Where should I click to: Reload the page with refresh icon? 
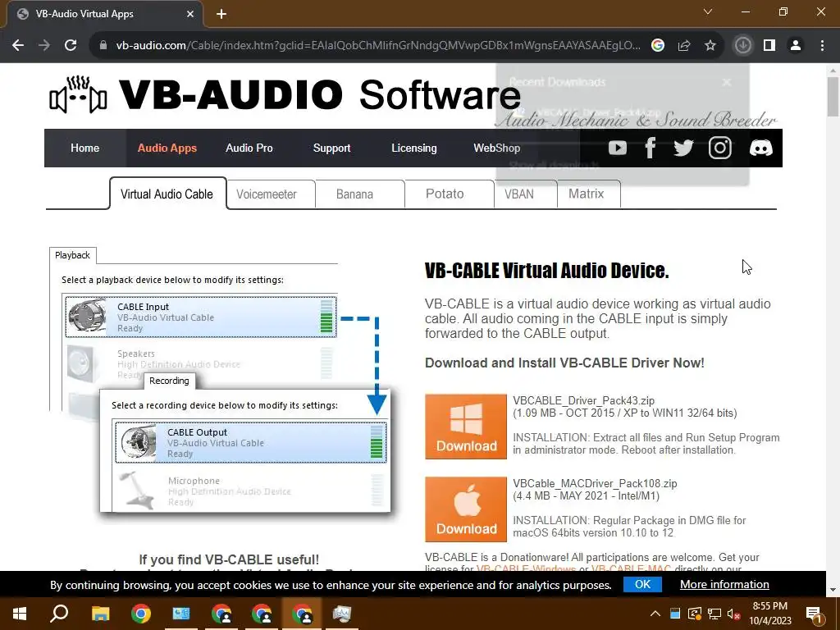pos(71,46)
